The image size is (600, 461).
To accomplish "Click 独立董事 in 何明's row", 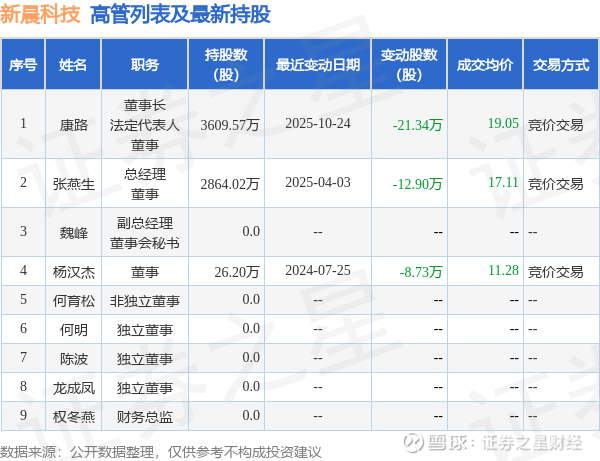I will (x=145, y=330).
